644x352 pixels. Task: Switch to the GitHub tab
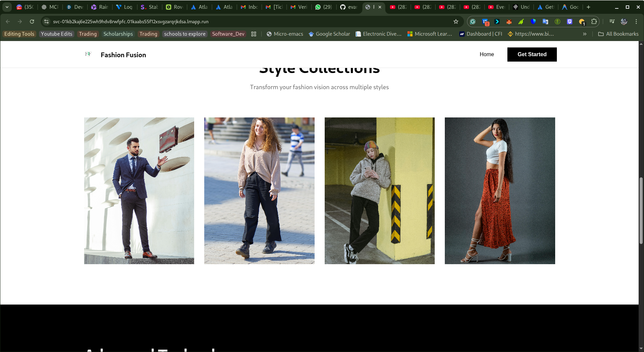pos(349,7)
